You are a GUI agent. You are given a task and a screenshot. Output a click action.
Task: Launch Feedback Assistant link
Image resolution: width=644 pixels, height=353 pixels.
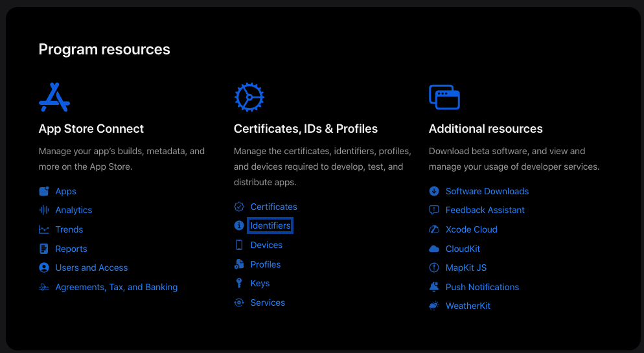(485, 210)
